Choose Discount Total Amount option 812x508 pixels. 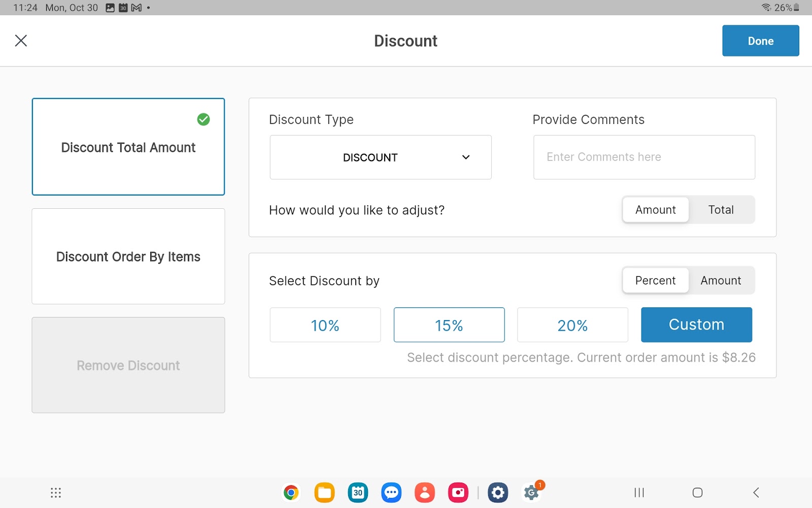coord(128,147)
